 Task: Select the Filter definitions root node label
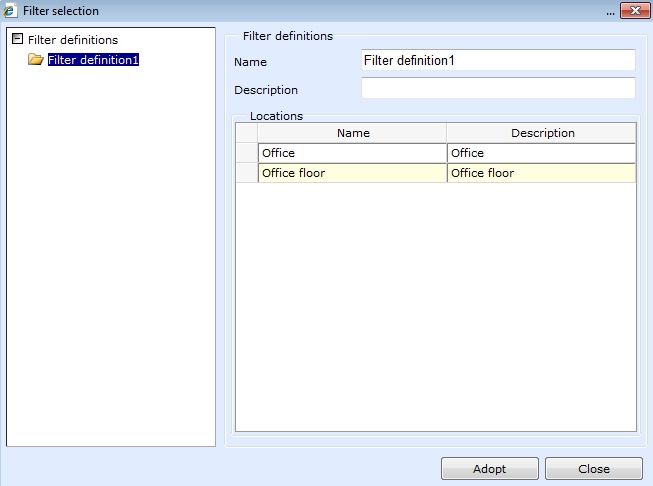coord(72,40)
